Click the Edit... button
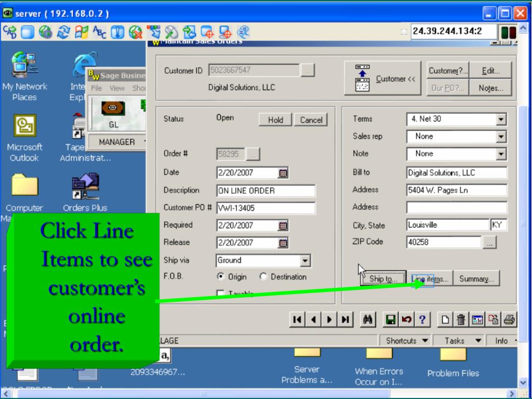The width and height of the screenshot is (532, 399). [490, 71]
